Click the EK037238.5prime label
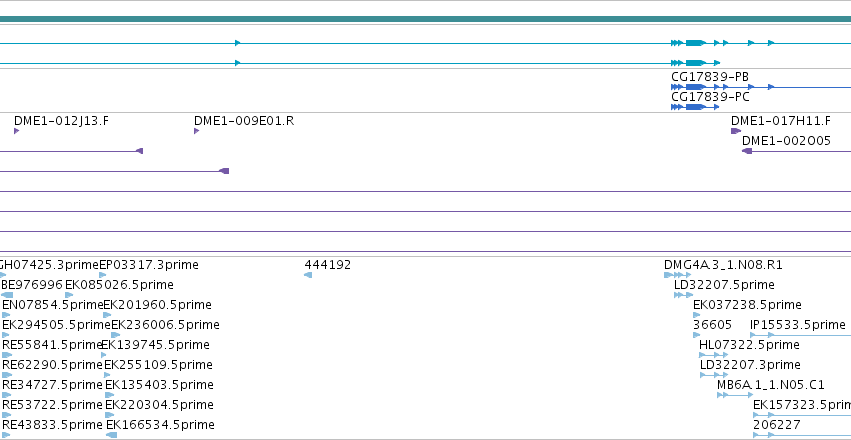Image resolution: width=851 pixels, height=440 pixels. [x=747, y=305]
